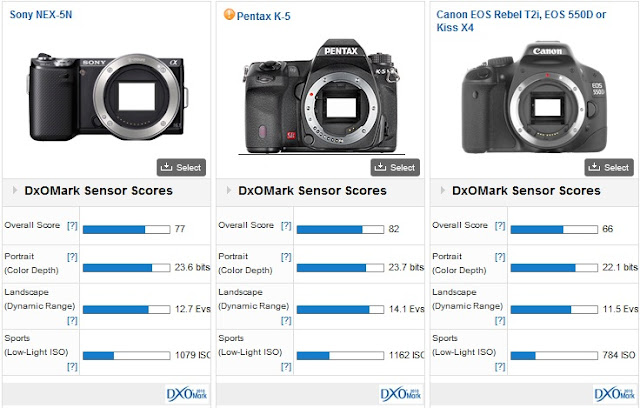
Task: Click the Pentax K-5 camera image
Action: (x=322, y=97)
